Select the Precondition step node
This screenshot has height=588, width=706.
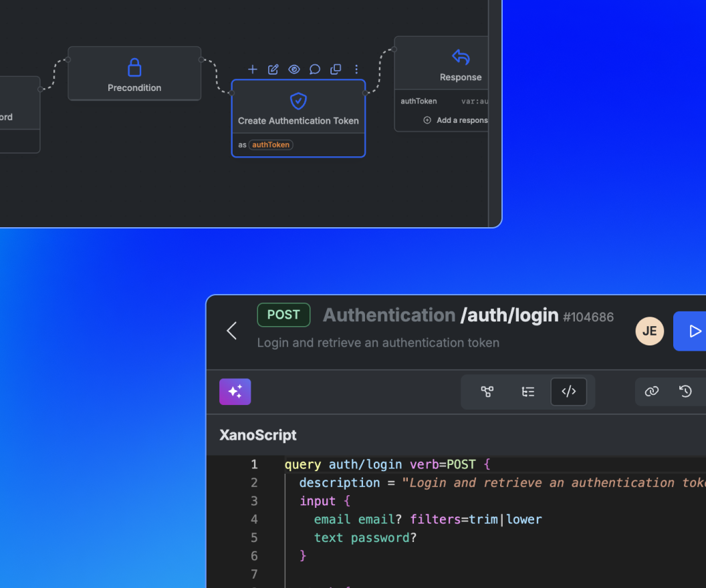pyautogui.click(x=134, y=73)
